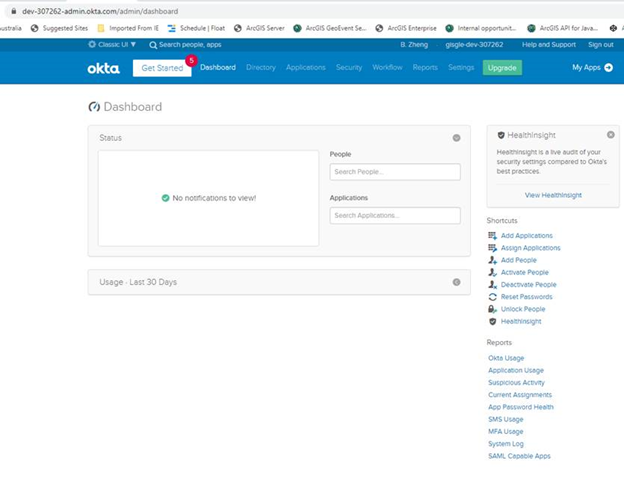Click the HealthInsight shield icon in card header
Viewport: 624px width, 478px height.
501,135
